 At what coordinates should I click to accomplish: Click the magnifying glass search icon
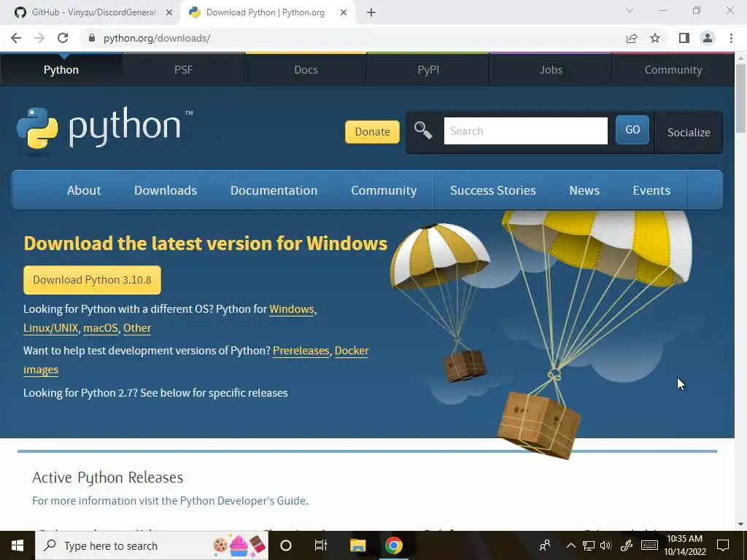coord(422,130)
